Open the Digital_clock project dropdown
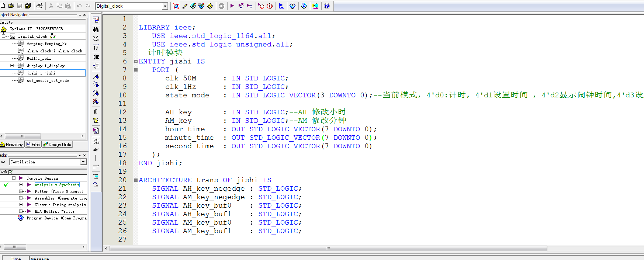This screenshot has width=644, height=260. click(165, 6)
